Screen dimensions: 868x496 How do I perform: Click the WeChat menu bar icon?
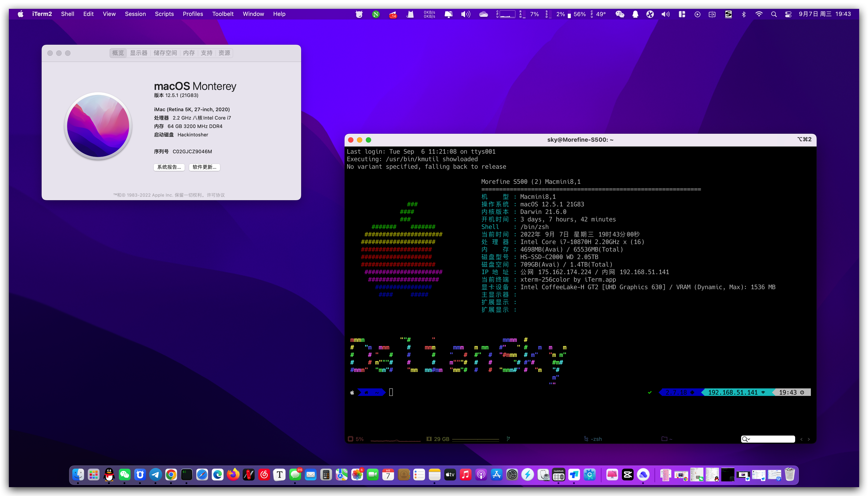(x=620, y=14)
